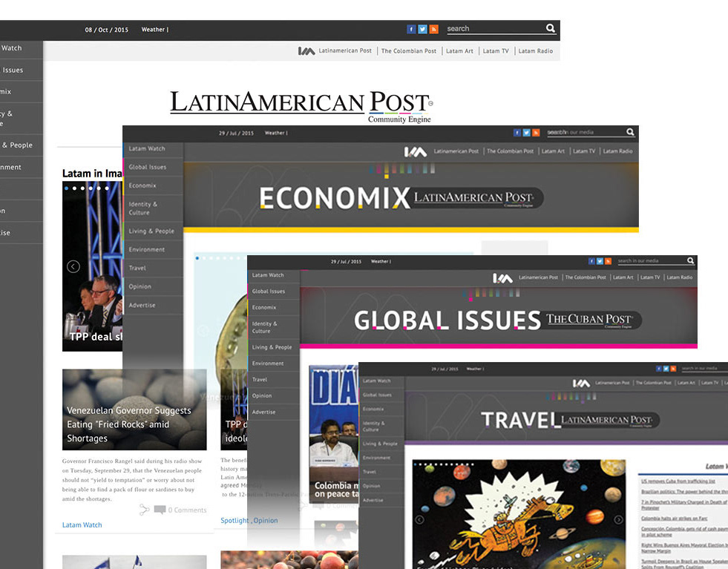Click Facebook icon on Economix page

[x=517, y=133]
